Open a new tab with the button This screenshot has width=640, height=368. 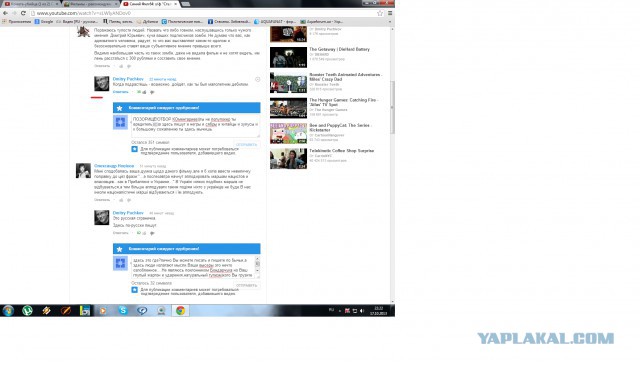tap(186, 4)
